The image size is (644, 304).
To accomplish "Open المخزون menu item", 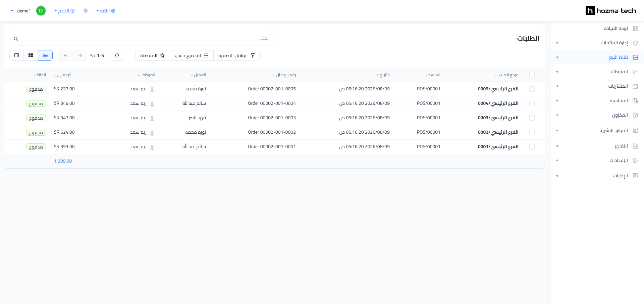I will 597,115.
